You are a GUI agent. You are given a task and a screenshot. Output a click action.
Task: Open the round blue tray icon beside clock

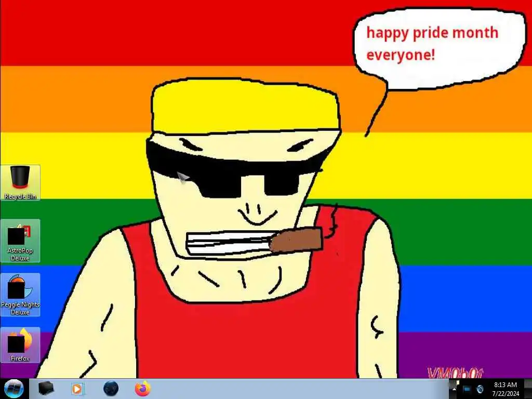[x=480, y=389]
